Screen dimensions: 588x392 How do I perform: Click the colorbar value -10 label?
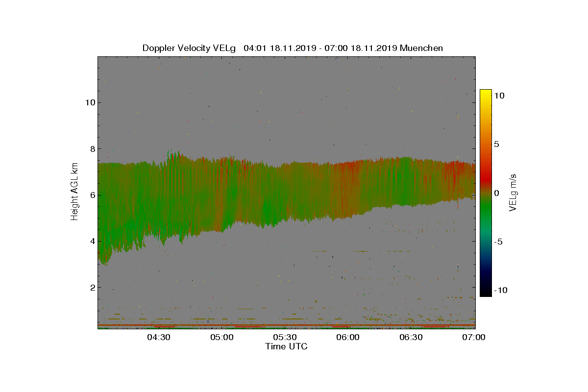coord(501,290)
